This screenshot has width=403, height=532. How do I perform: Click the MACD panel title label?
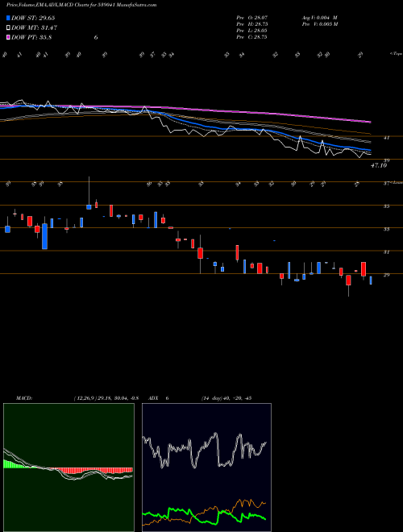23,398
